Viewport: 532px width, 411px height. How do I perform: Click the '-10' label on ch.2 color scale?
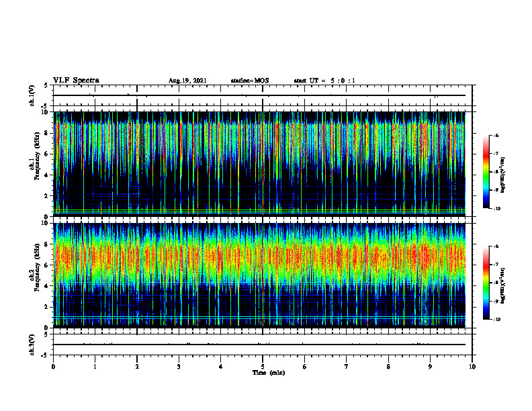(x=496, y=320)
